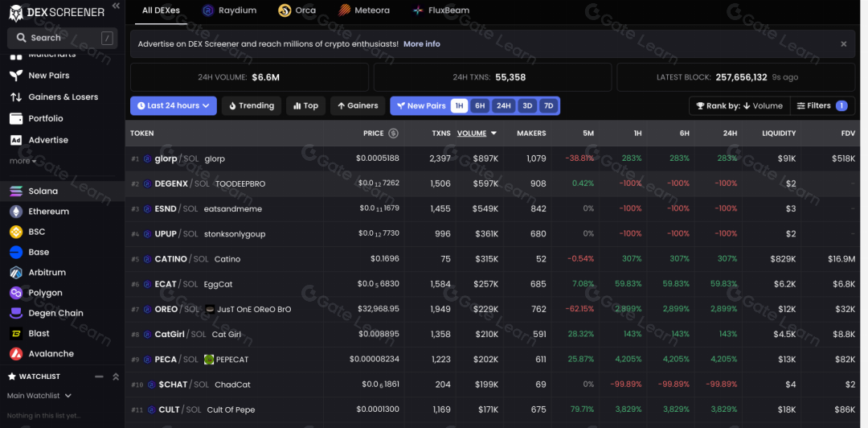Select the 24H new pairs timeframe
This screenshot has height=428, width=868.
pos(503,106)
